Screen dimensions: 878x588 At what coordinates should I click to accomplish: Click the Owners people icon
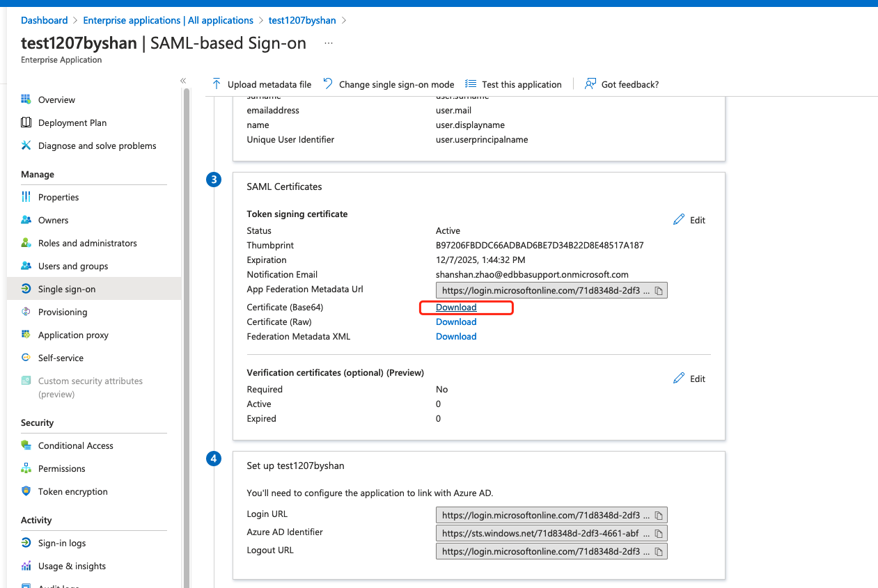26,220
